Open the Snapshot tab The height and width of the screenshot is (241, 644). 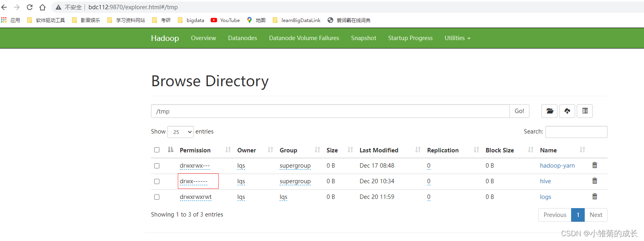pos(364,38)
